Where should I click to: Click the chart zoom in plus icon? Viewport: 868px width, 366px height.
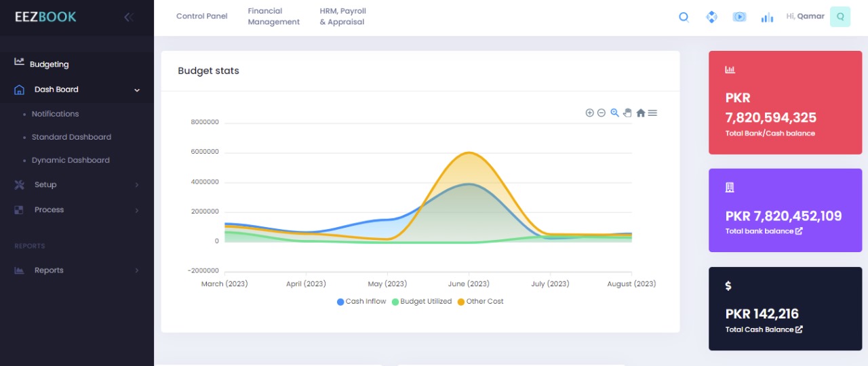tap(589, 113)
